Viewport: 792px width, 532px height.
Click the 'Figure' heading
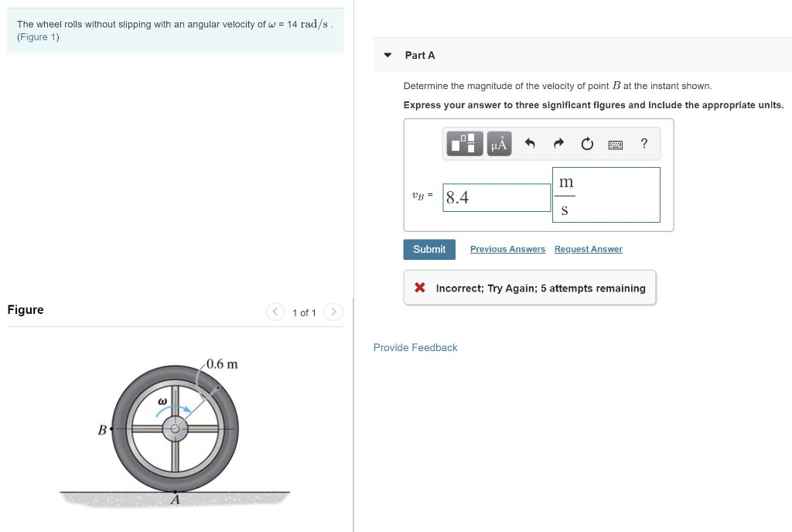point(26,310)
